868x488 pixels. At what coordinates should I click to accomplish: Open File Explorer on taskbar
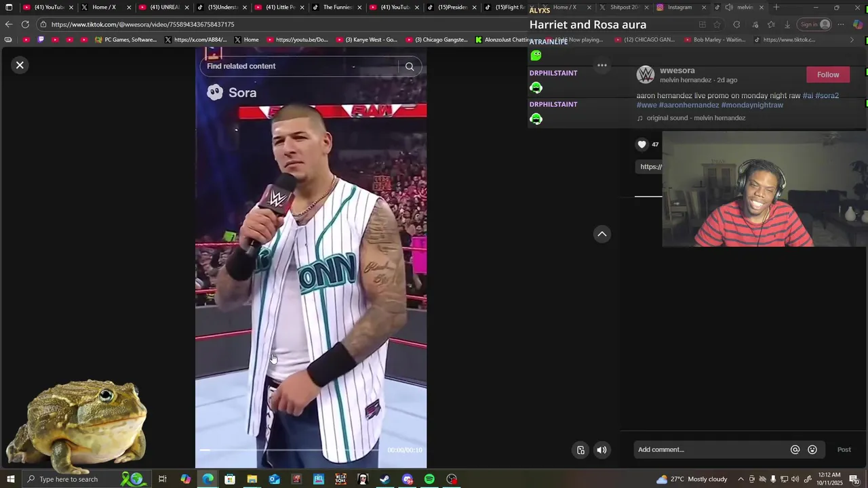(x=252, y=479)
